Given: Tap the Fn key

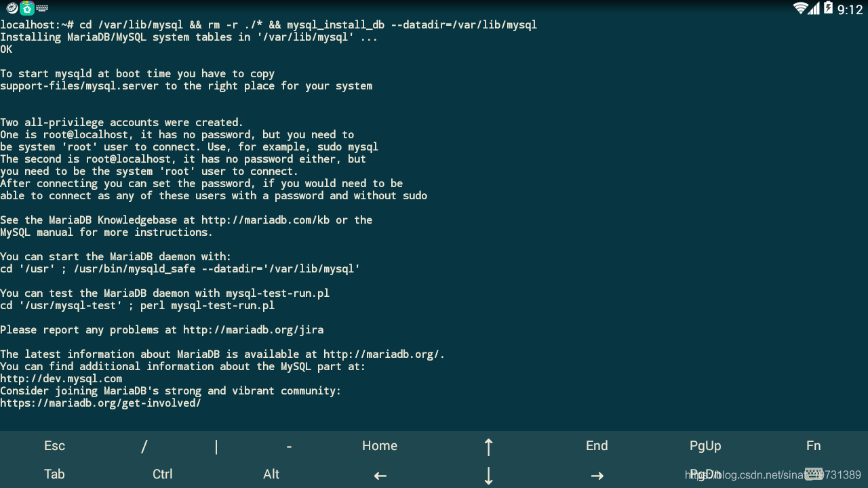Looking at the screenshot, I should pos(814,446).
